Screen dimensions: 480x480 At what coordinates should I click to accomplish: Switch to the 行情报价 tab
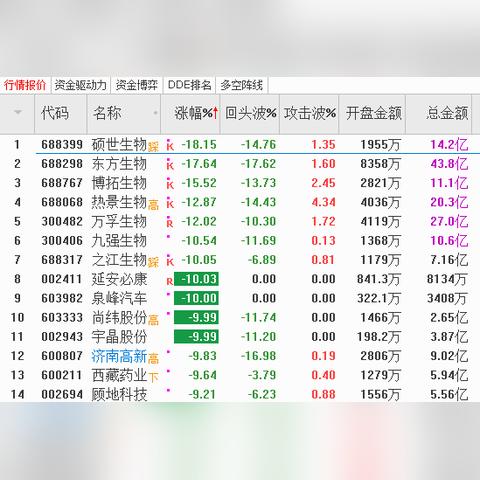coord(25,85)
